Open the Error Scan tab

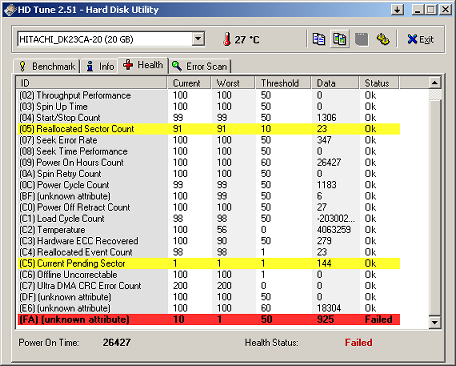point(200,66)
